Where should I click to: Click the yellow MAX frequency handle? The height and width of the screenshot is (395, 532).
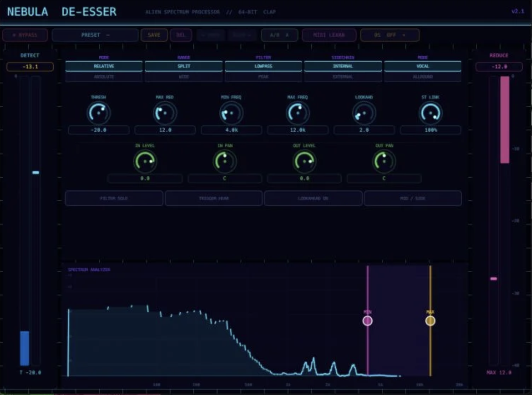430,321
